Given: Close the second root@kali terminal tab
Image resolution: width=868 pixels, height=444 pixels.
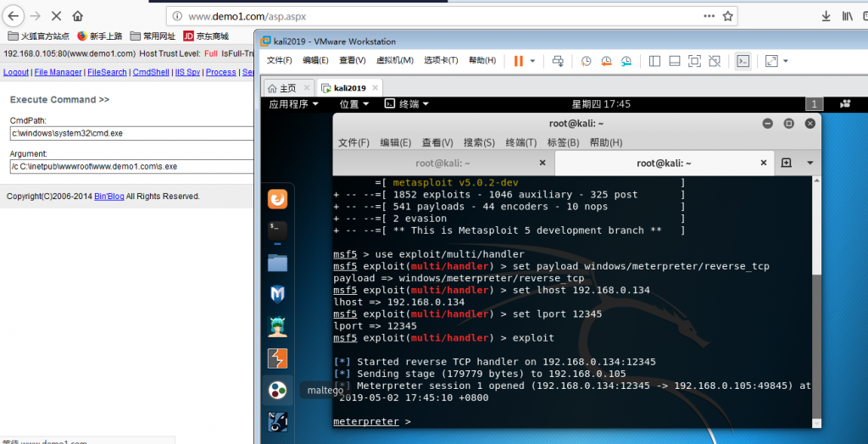Looking at the screenshot, I should (764, 163).
